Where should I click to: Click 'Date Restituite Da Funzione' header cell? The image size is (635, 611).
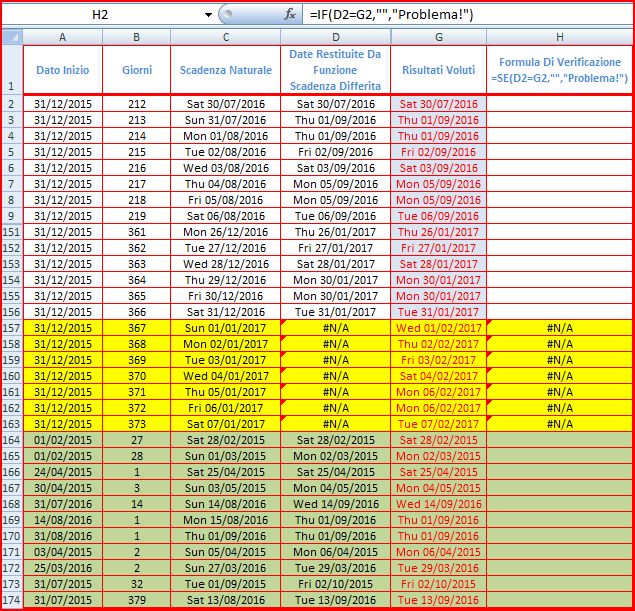[336, 70]
